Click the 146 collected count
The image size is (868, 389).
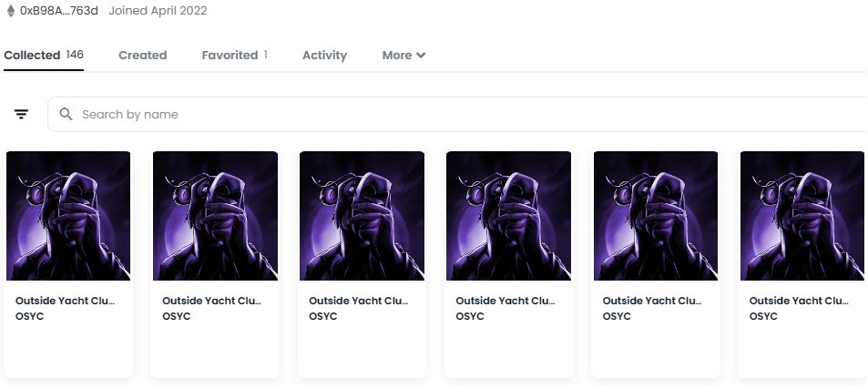click(75, 55)
